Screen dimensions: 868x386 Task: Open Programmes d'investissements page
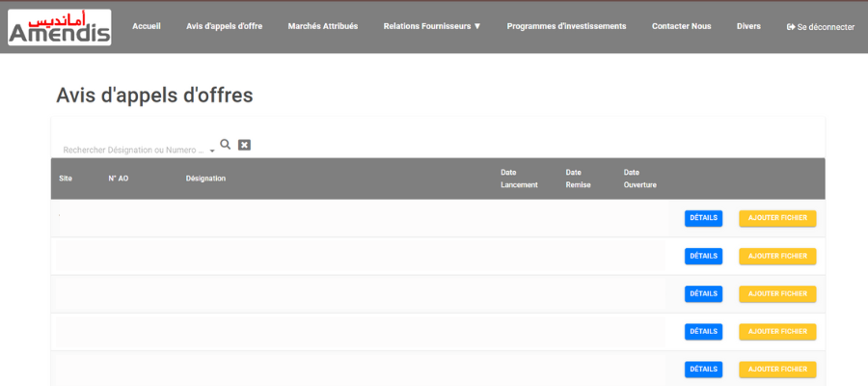click(x=566, y=26)
